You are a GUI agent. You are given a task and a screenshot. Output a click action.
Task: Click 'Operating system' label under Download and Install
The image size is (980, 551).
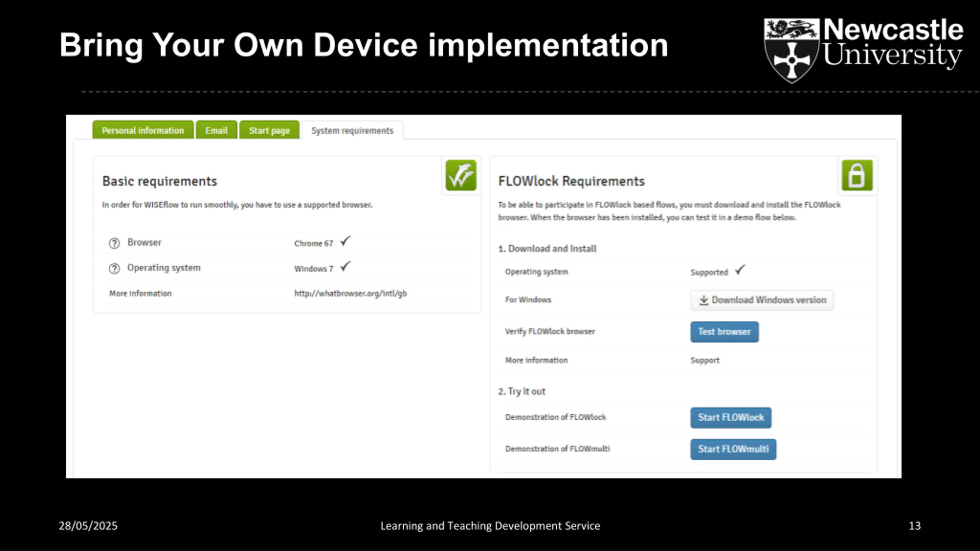[x=536, y=272]
